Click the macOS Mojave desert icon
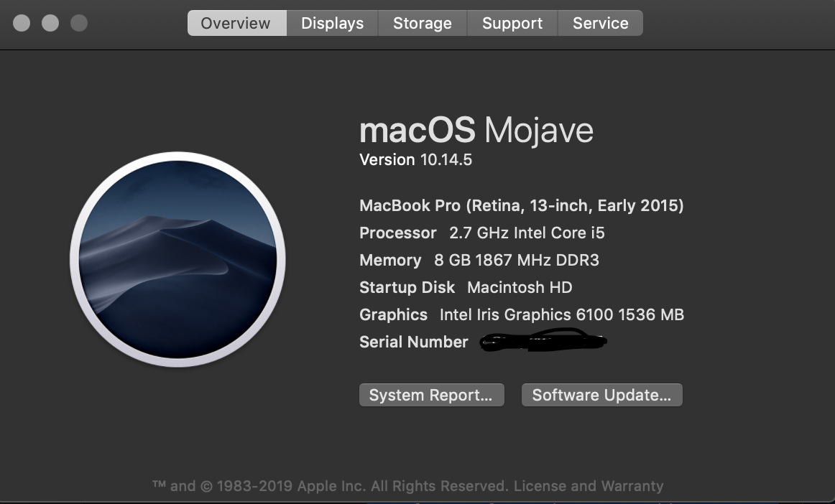835x504 pixels. pyautogui.click(x=177, y=259)
